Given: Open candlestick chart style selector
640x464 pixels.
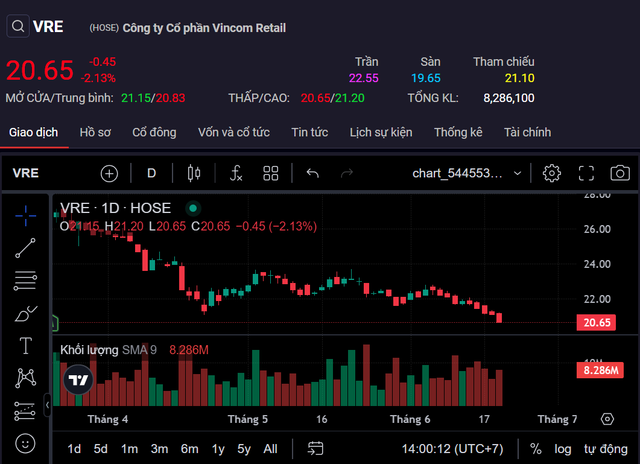Looking at the screenshot, I should [194, 173].
